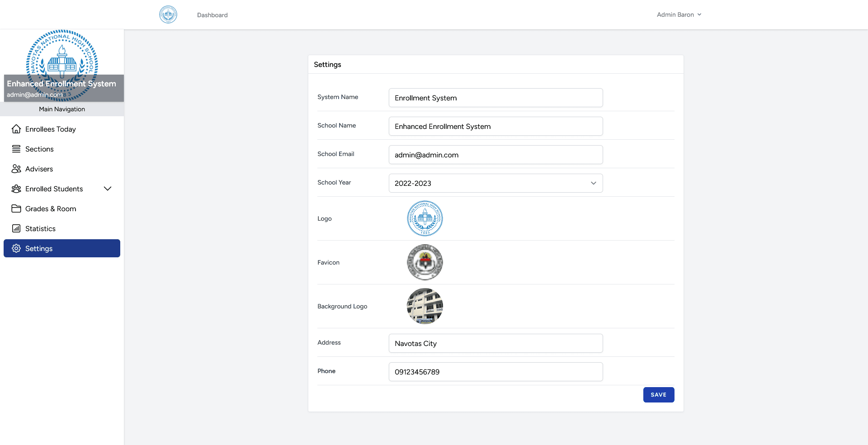The width and height of the screenshot is (868, 445).
Task: Click the people icon beside Advisers
Action: [x=16, y=169]
